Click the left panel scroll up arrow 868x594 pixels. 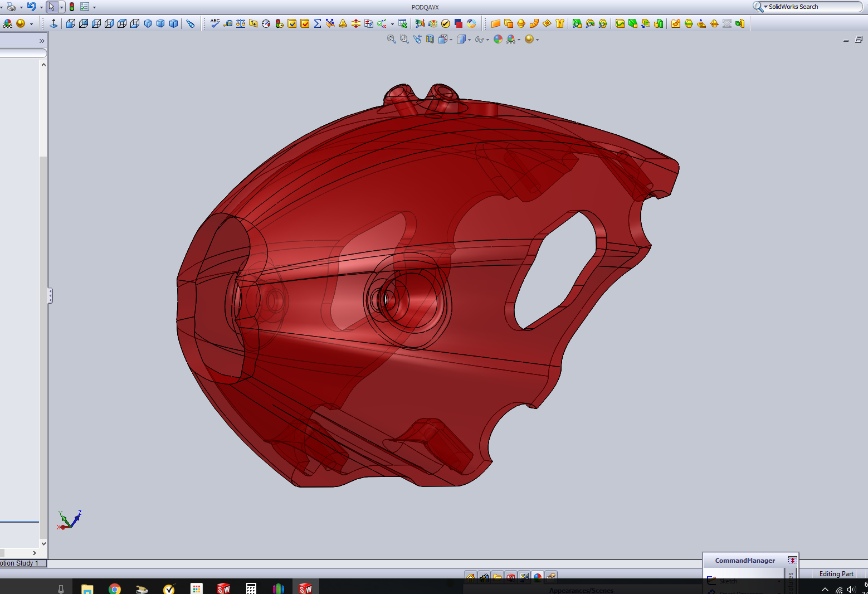pos(43,65)
